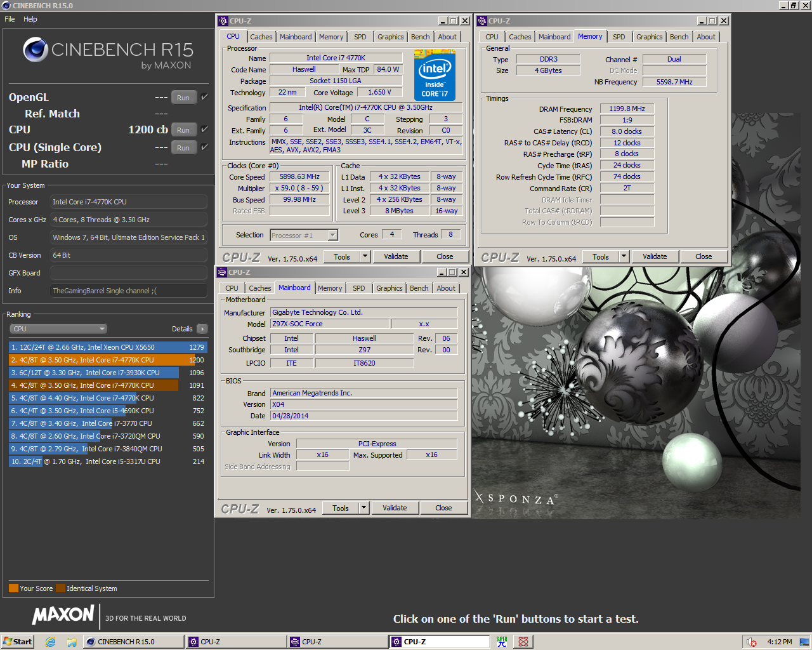
Task: Click DRAM Frequency value 1199.8 MHz
Action: click(x=627, y=109)
